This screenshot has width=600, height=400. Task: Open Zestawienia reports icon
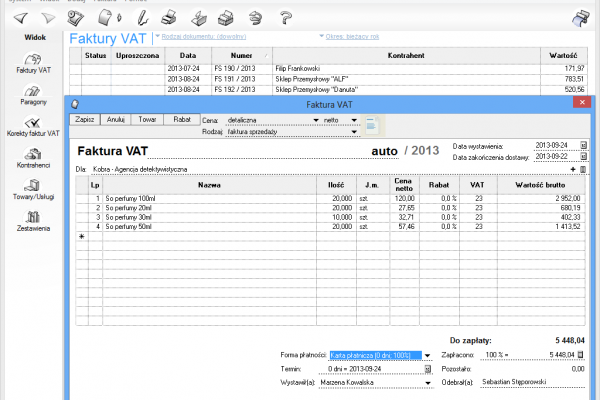pos(32,221)
